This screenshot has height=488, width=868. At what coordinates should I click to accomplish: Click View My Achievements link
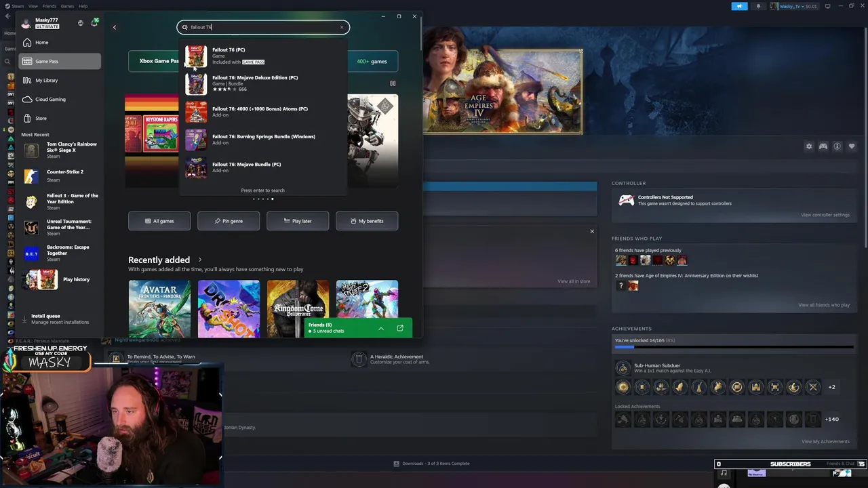pos(825,441)
